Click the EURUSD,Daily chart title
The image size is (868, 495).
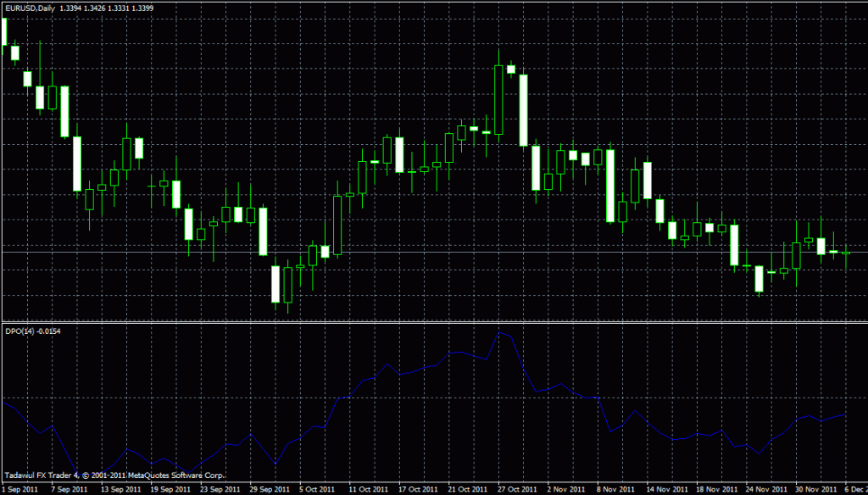[x=30, y=8]
